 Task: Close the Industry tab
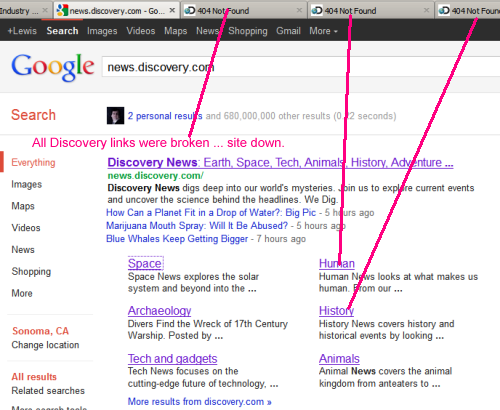[45, 10]
